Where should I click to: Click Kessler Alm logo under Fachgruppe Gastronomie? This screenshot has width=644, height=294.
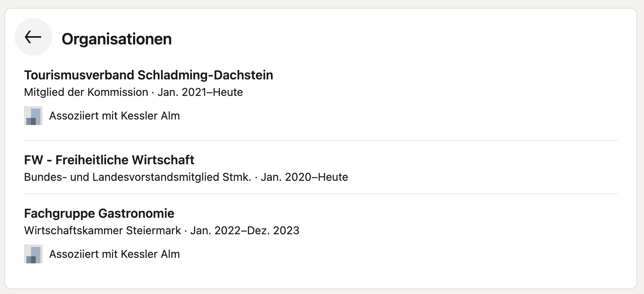pos(33,254)
